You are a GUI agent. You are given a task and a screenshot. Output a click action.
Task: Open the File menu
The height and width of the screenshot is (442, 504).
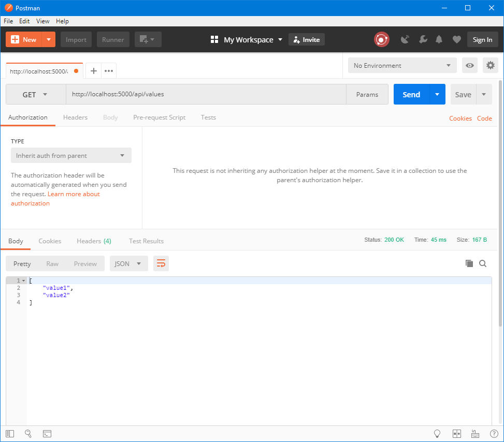pyautogui.click(x=8, y=21)
